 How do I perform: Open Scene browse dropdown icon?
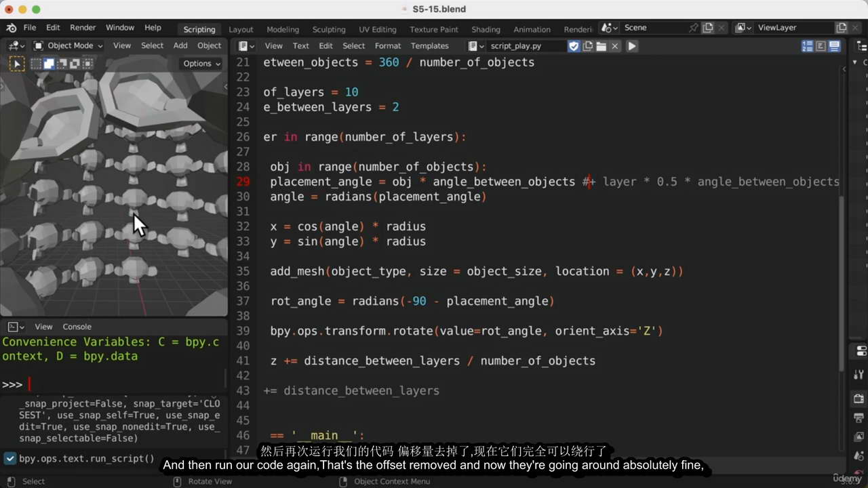610,28
